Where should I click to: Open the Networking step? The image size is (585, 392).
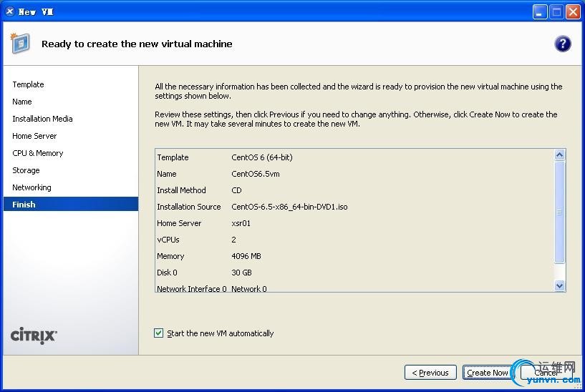tap(32, 187)
